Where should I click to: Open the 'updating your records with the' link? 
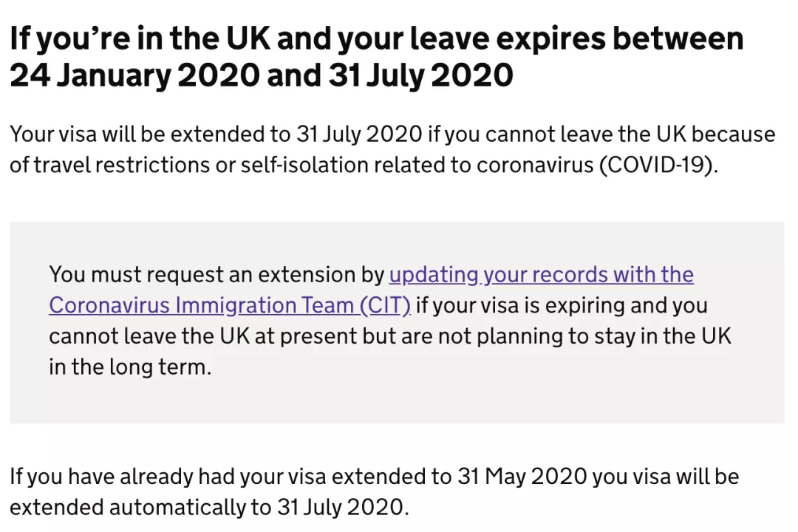[x=541, y=275]
